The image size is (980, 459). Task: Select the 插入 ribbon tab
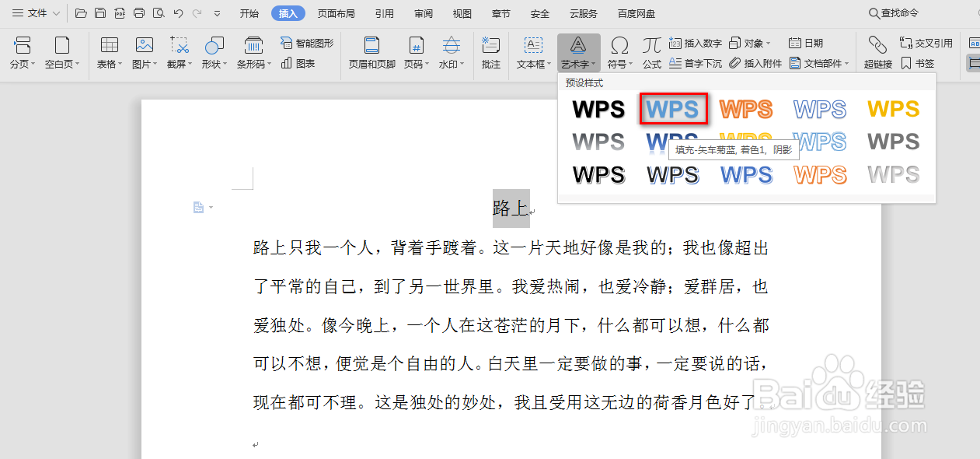pos(288,13)
